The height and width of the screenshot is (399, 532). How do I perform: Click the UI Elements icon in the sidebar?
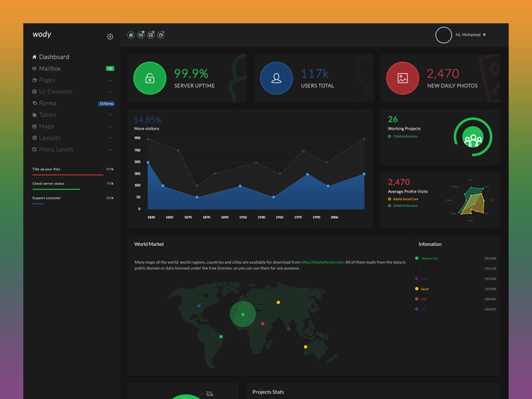click(x=35, y=92)
